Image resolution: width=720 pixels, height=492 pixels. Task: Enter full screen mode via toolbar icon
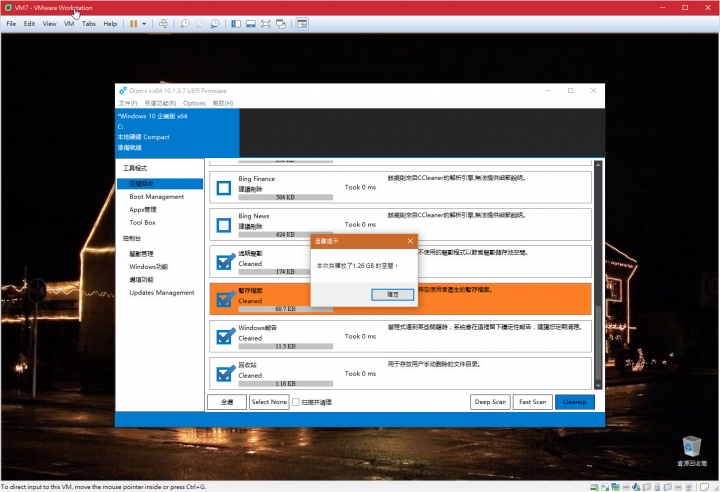coord(265,24)
